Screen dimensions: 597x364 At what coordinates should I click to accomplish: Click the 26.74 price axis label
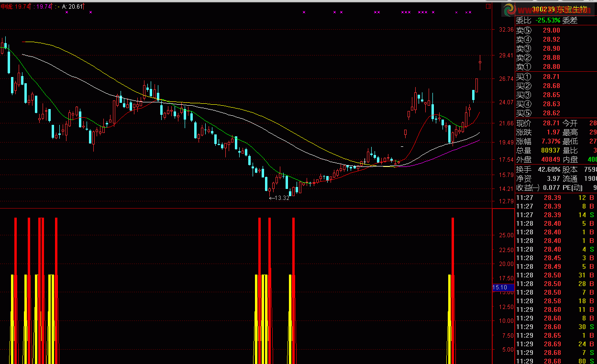point(506,79)
